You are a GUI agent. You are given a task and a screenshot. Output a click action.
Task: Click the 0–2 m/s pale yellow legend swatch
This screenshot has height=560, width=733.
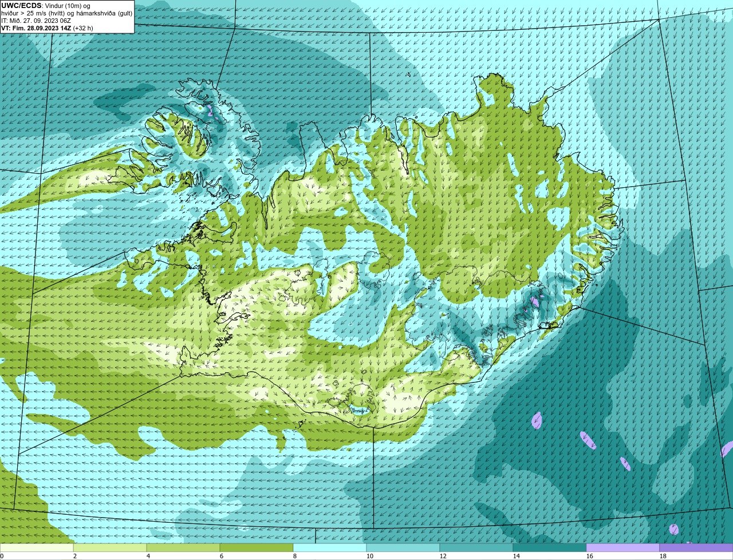tap(37, 547)
